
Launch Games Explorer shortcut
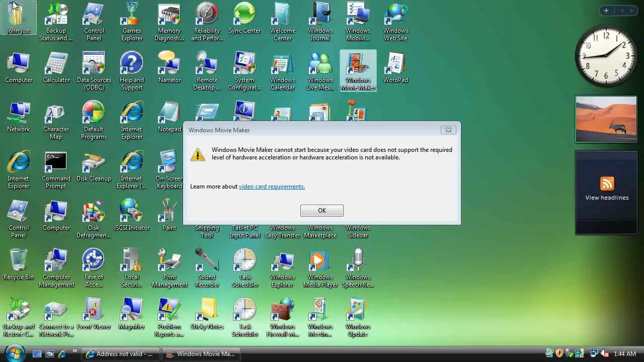131,22
